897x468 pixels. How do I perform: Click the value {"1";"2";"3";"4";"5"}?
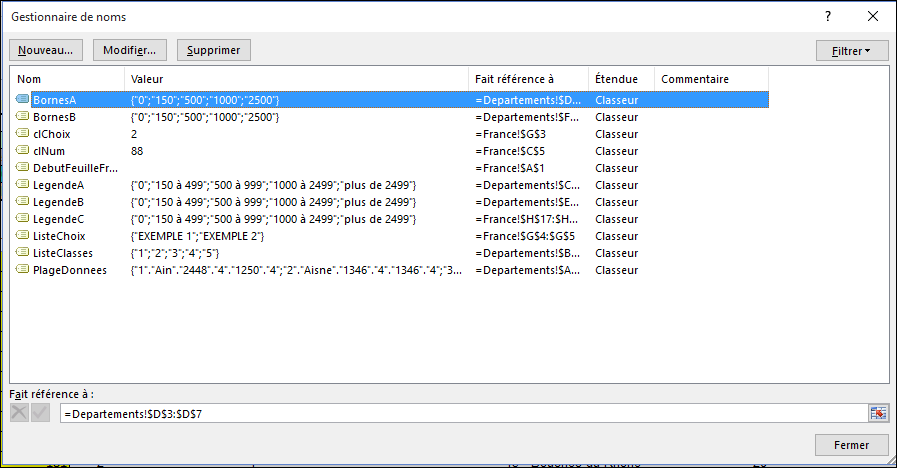pos(174,253)
